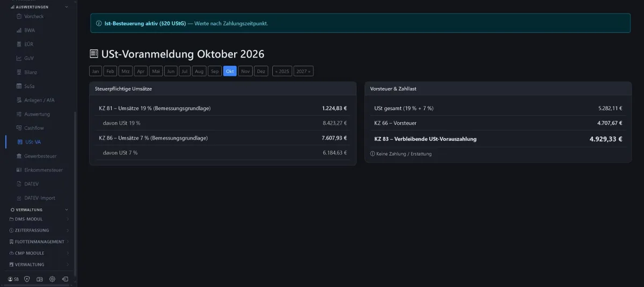This screenshot has height=287, width=644.
Task: Open the Cashflow sidebar icon
Action: (19, 128)
